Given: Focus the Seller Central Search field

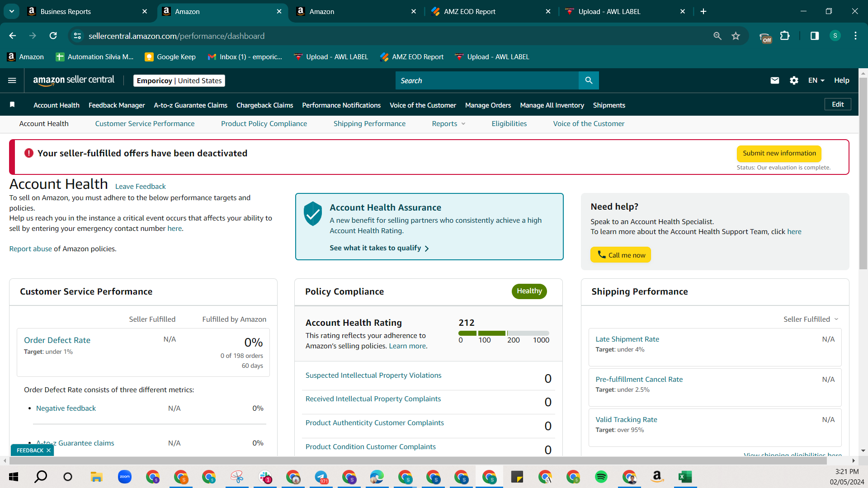Looking at the screenshot, I should (487, 80).
